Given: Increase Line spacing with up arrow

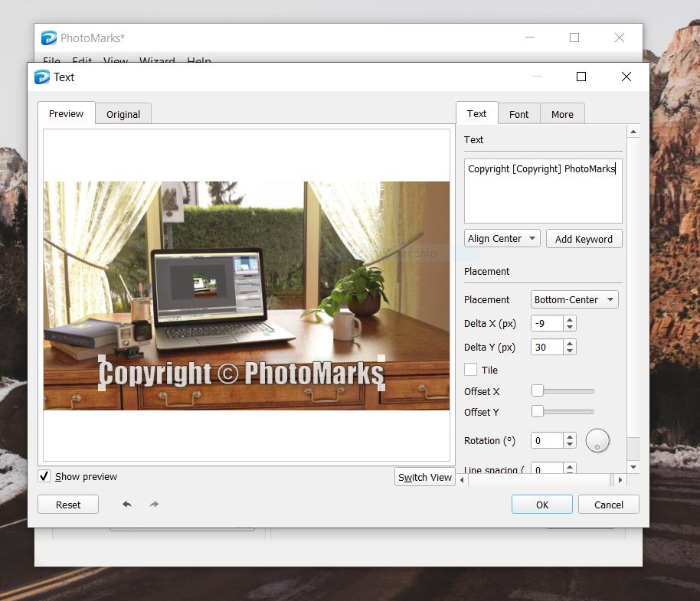Looking at the screenshot, I should [x=570, y=467].
